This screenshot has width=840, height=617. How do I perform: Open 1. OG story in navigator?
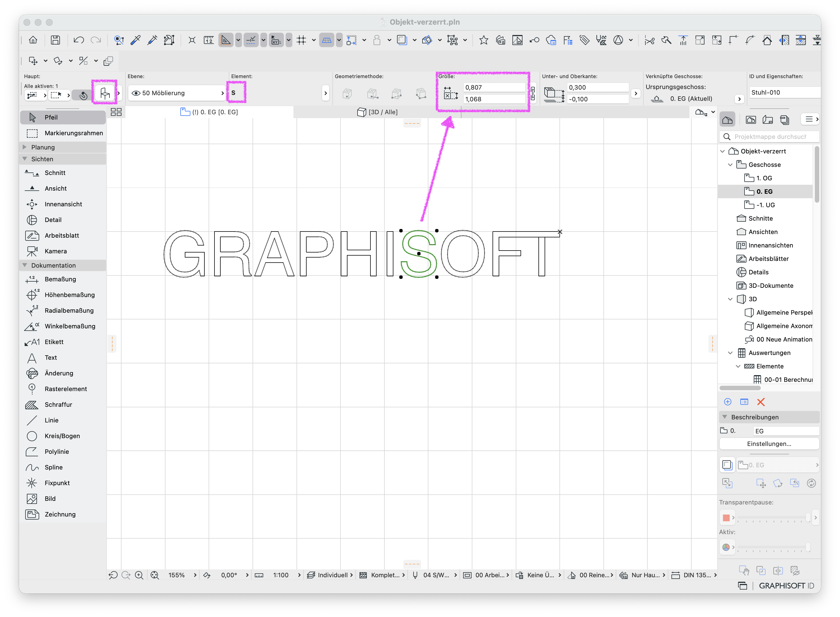(764, 178)
